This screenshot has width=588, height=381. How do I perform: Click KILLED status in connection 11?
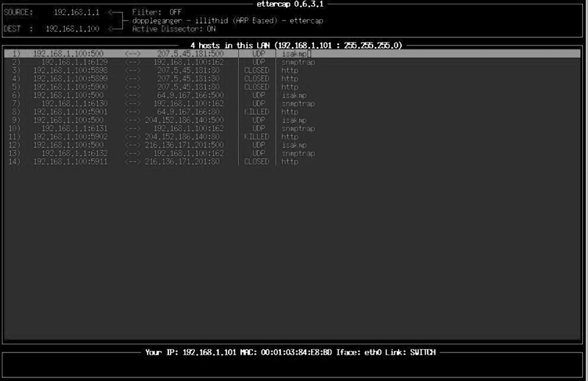click(x=257, y=137)
